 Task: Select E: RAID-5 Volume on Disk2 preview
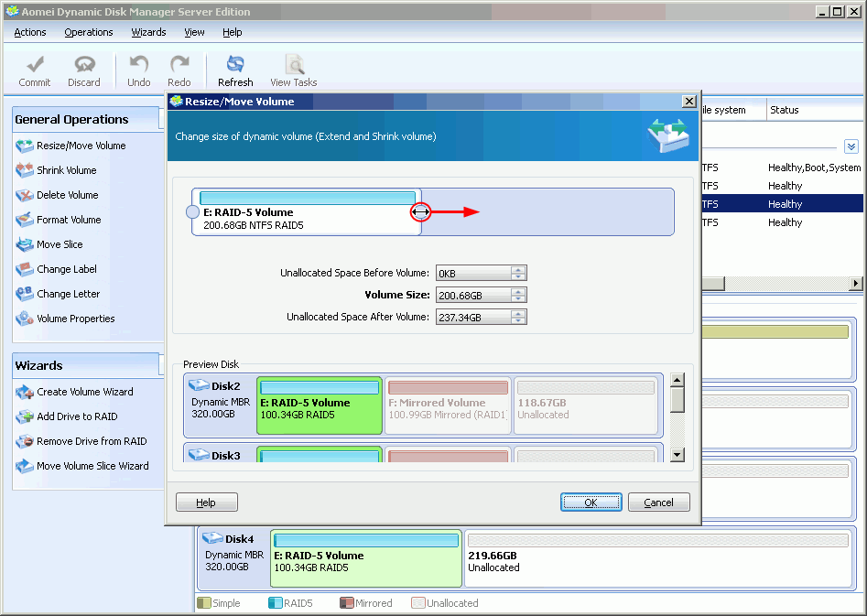tap(320, 405)
